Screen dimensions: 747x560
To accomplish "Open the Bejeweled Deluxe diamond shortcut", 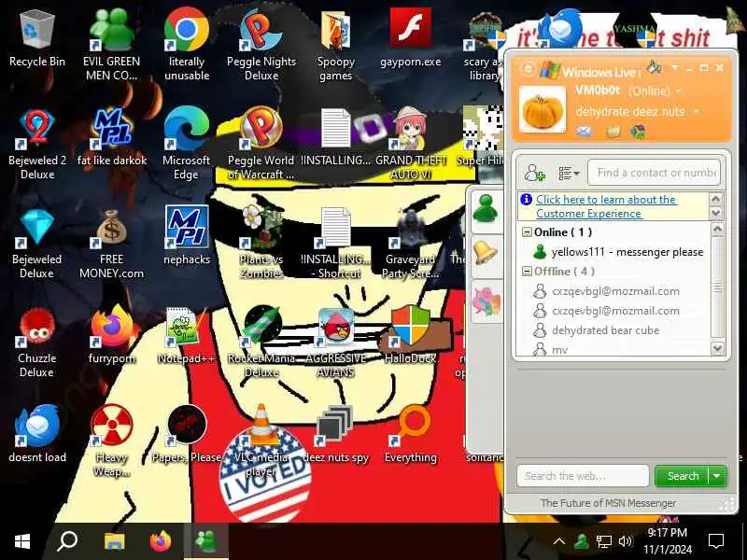I will click(37, 244).
